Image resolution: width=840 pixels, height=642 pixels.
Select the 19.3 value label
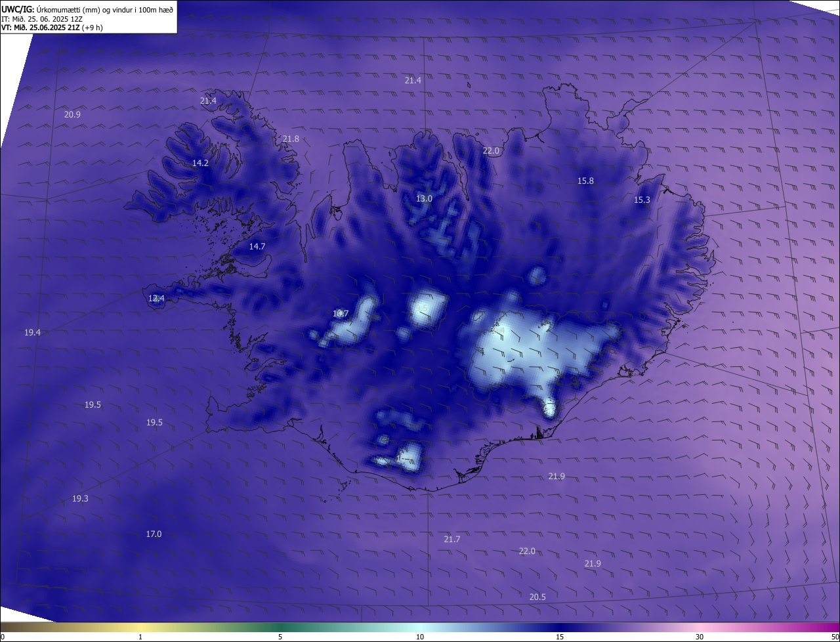[80, 498]
